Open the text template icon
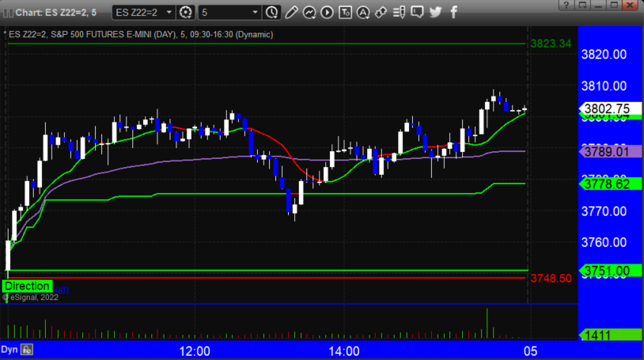The height and width of the screenshot is (360, 644). coord(345,13)
